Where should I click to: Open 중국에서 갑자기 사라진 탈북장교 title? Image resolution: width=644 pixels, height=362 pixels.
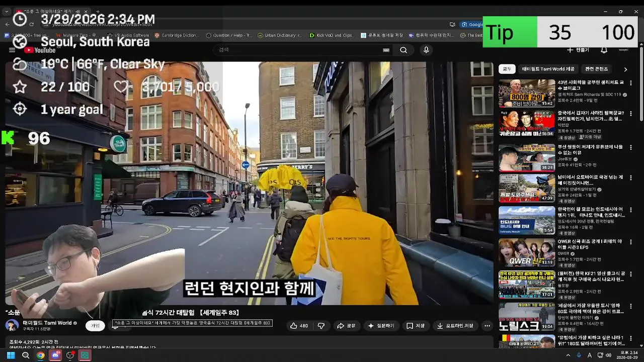click(x=591, y=116)
